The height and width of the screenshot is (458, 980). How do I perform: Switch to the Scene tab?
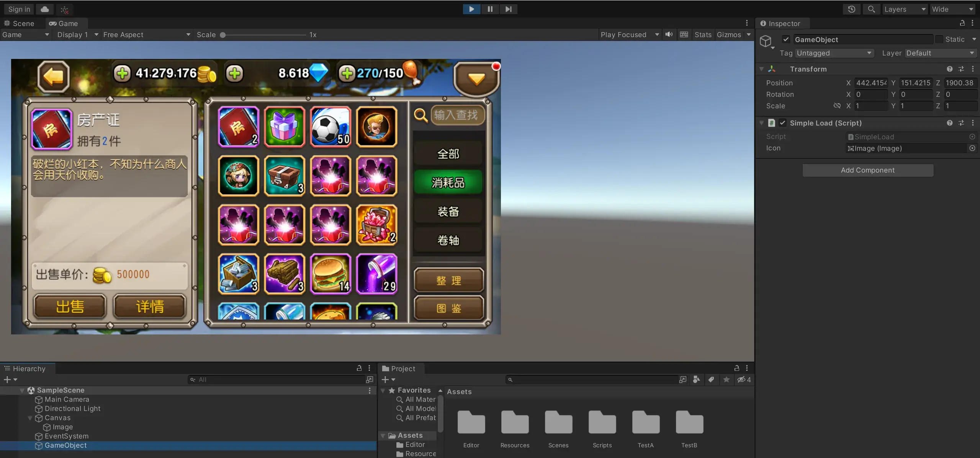coord(20,23)
